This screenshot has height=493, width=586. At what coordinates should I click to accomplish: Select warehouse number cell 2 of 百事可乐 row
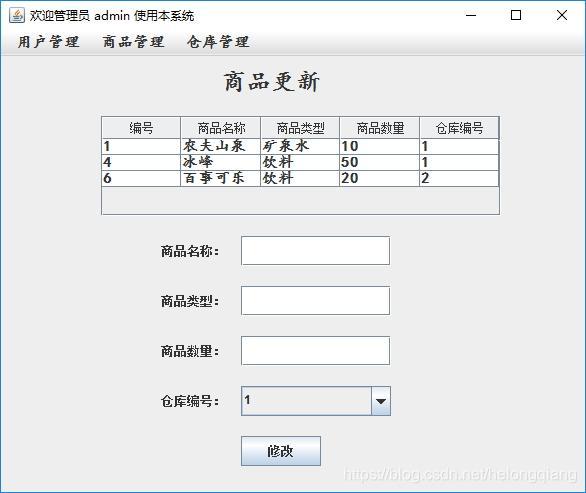pos(459,178)
